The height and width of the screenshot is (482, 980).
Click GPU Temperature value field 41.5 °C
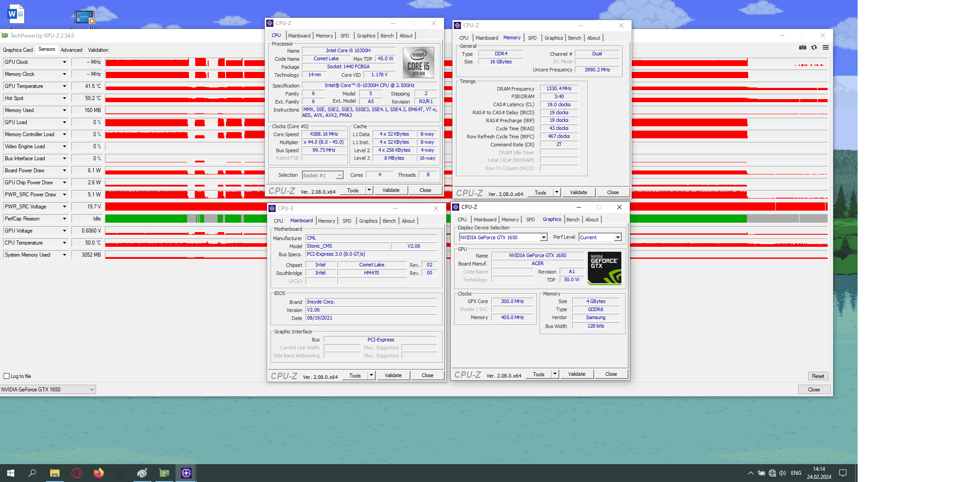pyautogui.click(x=87, y=86)
